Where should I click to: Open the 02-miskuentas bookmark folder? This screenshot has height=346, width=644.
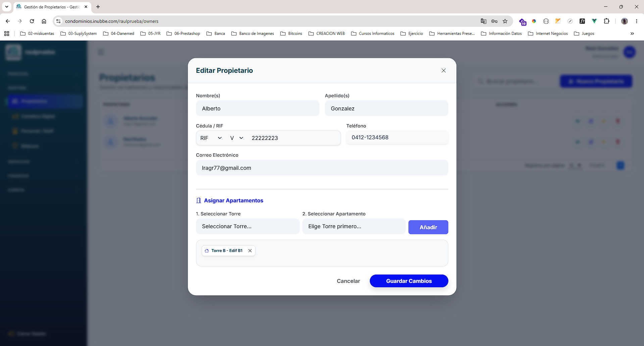pos(37,34)
